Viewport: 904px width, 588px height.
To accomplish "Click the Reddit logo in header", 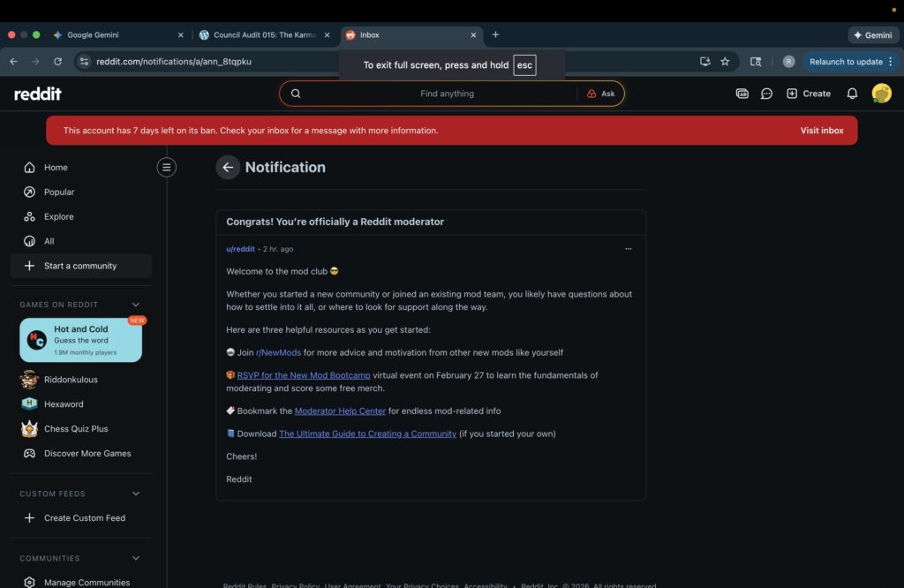I will tap(38, 94).
